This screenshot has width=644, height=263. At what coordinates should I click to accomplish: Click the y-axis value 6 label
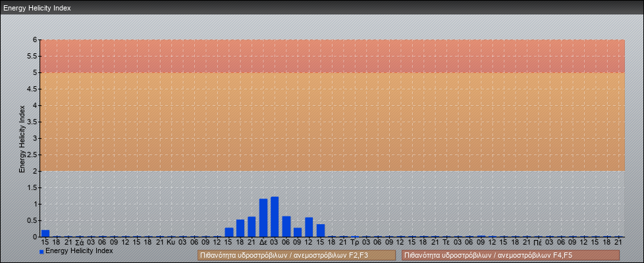click(36, 39)
